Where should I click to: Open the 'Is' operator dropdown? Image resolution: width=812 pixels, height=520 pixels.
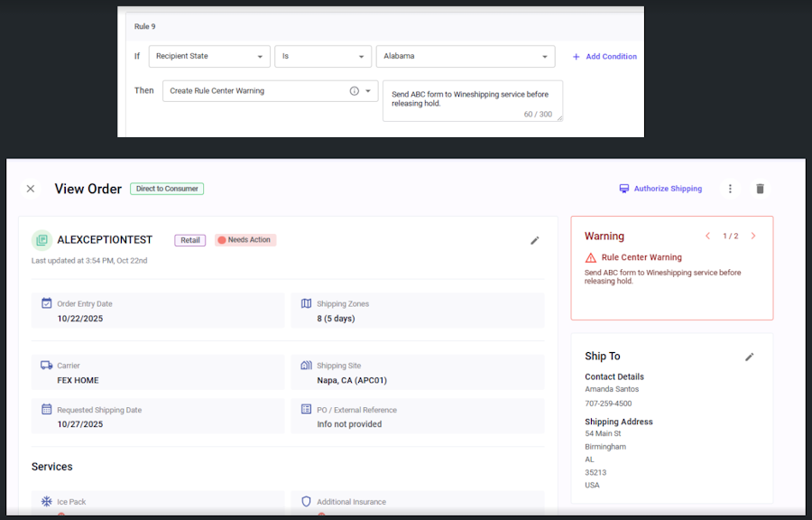pyautogui.click(x=323, y=56)
